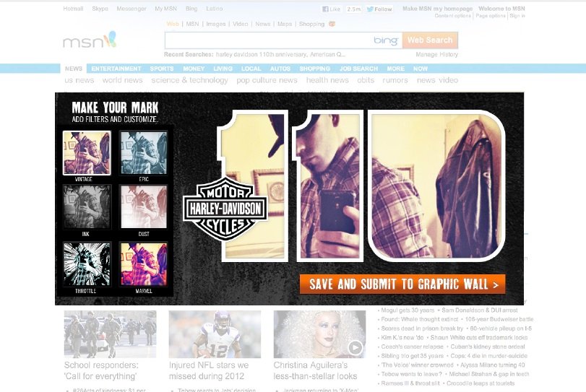Go to news video subsection
Image resolution: width=586 pixels, height=392 pixels.
pyautogui.click(x=437, y=80)
